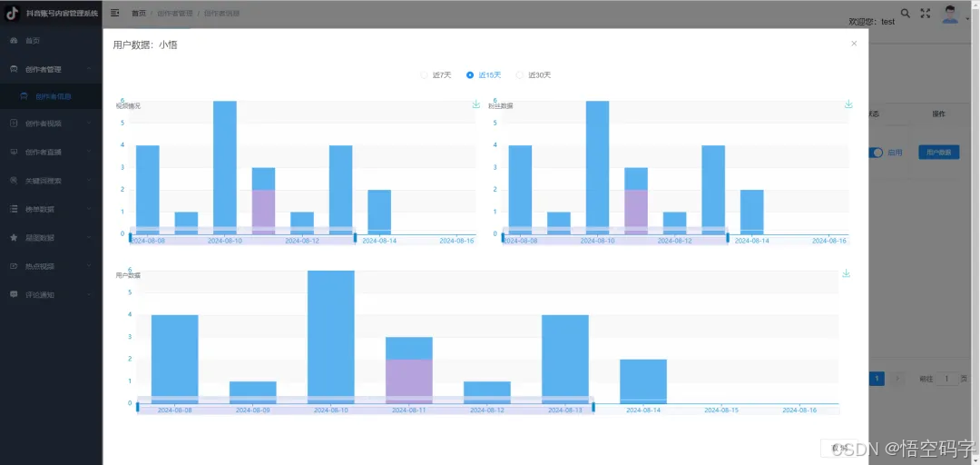Open the 首页 sidebar menu item

(51, 41)
